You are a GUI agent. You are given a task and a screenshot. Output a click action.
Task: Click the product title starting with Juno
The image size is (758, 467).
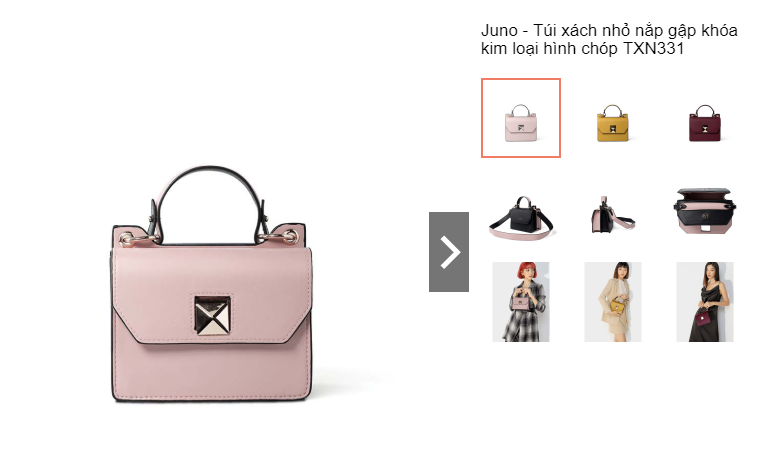click(609, 39)
